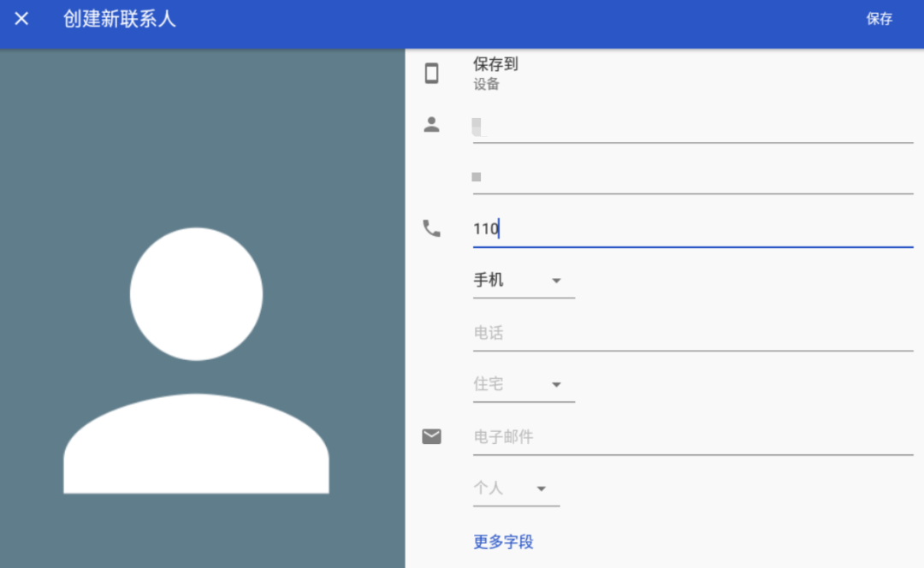Click the telephone handset icon

[431, 228]
